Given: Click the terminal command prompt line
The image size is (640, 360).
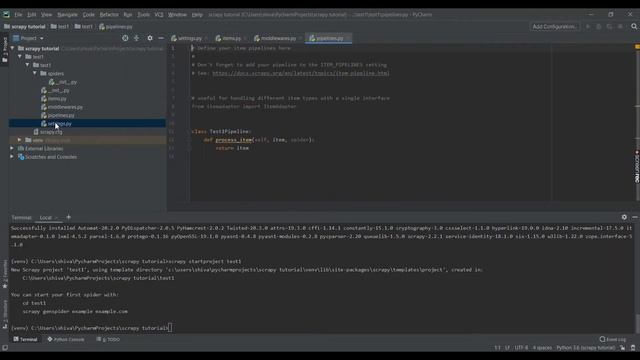Looking at the screenshot, I should pos(91,328).
